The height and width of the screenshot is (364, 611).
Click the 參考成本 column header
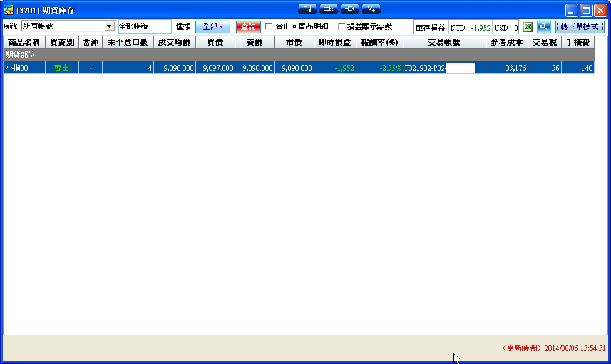click(507, 43)
